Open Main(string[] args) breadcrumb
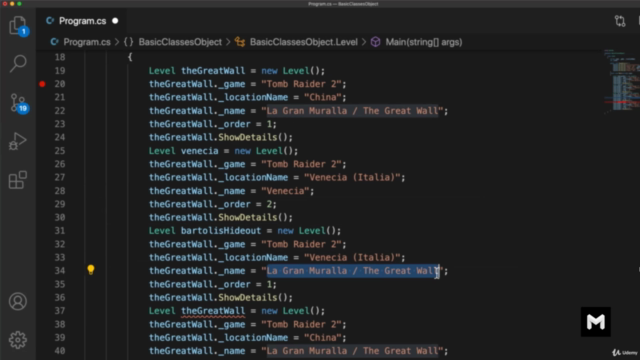This screenshot has width=640, height=360. 424,42
